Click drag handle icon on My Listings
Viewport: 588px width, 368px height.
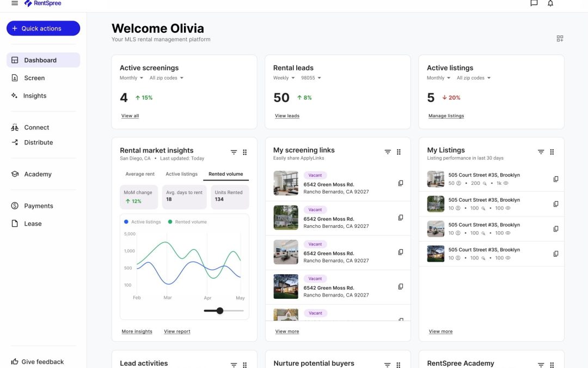pos(552,152)
